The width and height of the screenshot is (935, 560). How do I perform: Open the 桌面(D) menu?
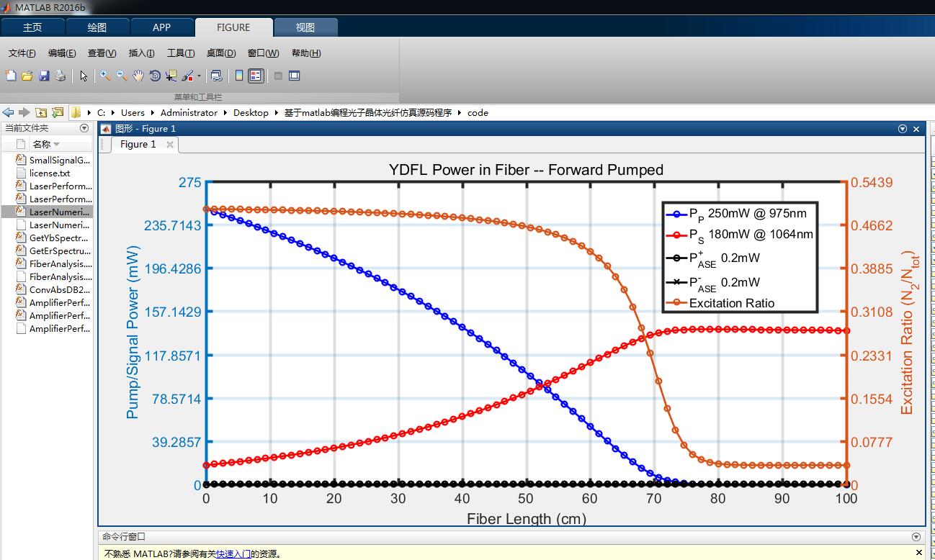point(221,53)
